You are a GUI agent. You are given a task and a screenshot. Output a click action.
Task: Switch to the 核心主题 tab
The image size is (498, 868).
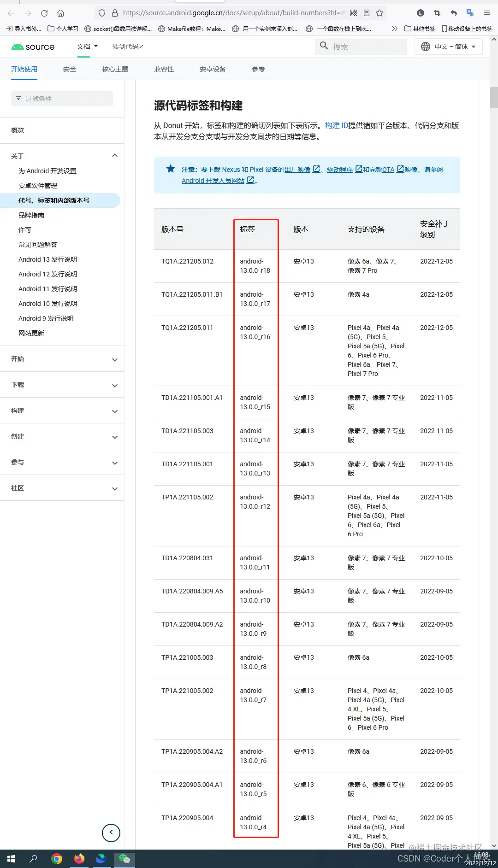click(115, 69)
